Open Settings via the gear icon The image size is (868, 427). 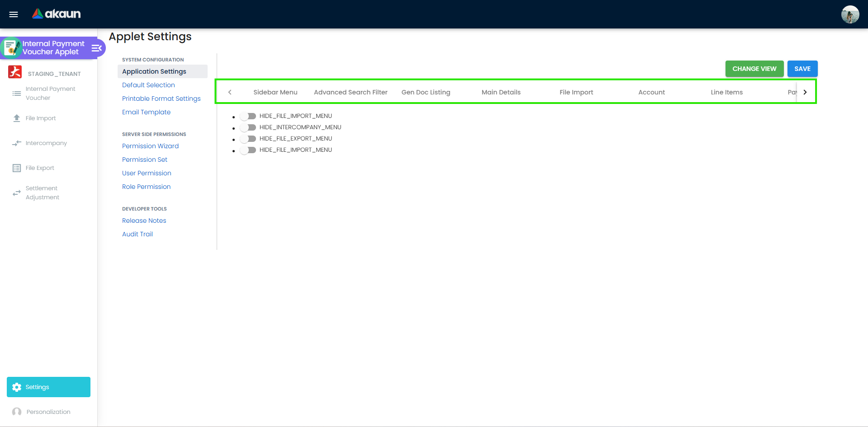click(x=16, y=387)
